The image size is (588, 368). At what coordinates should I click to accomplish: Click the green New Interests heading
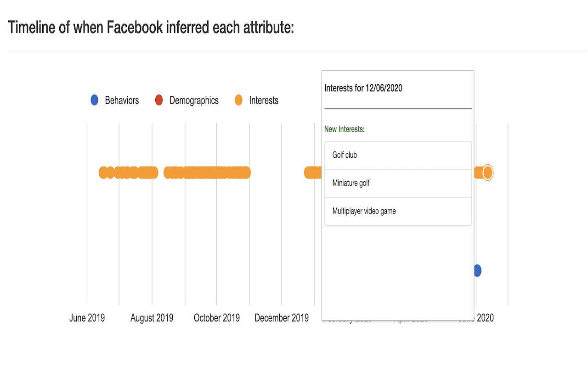[x=344, y=129]
